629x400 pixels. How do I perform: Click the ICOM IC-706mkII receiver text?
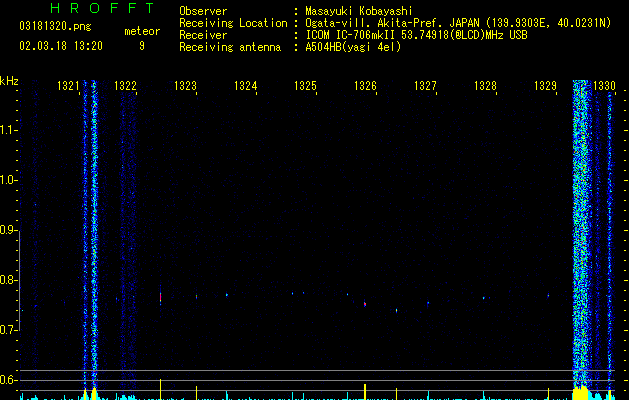416,35
